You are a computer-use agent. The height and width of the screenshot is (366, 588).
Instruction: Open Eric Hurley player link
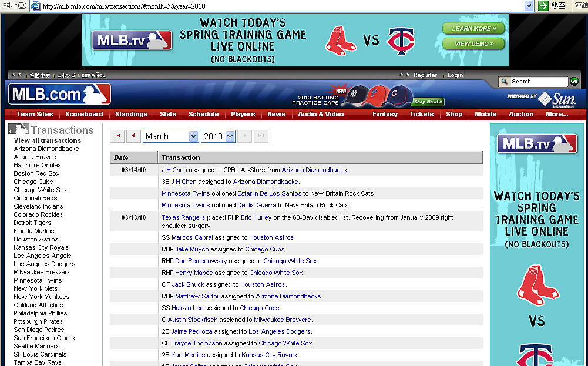click(256, 217)
